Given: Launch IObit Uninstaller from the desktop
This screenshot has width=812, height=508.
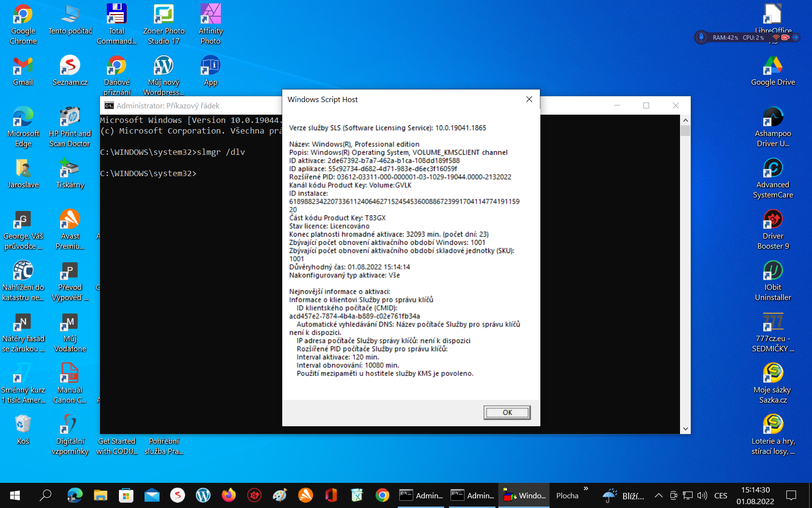Looking at the screenshot, I should 773,281.
